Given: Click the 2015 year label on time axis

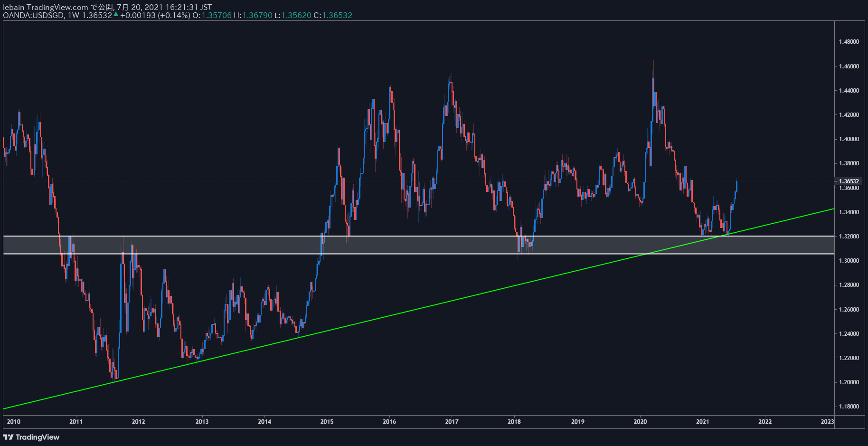Looking at the screenshot, I should click(x=327, y=421).
